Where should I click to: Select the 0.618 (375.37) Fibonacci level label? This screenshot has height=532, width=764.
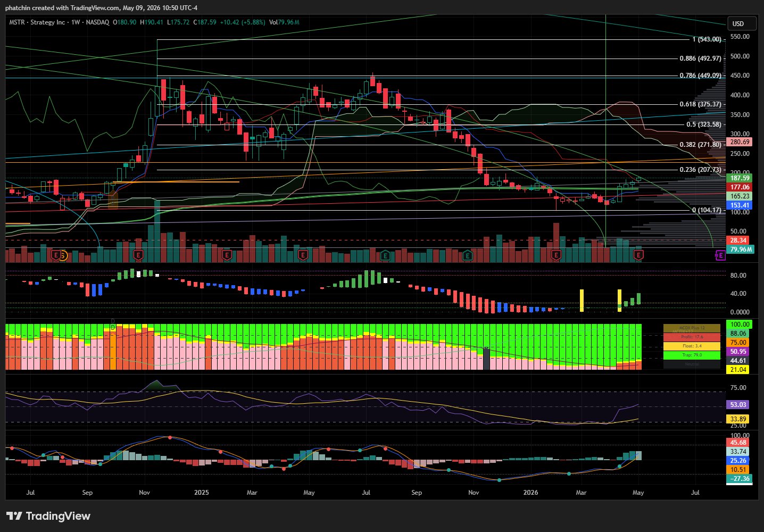tap(700, 104)
